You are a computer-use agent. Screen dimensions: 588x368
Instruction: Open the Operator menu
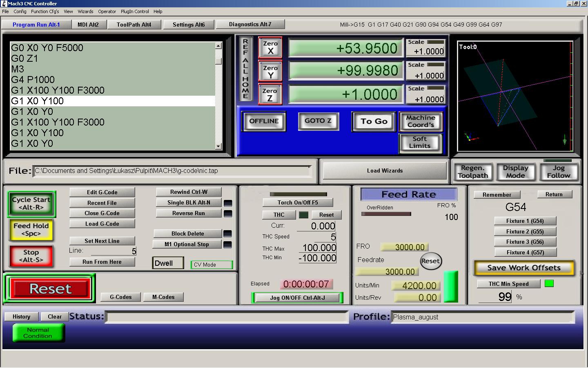point(107,11)
